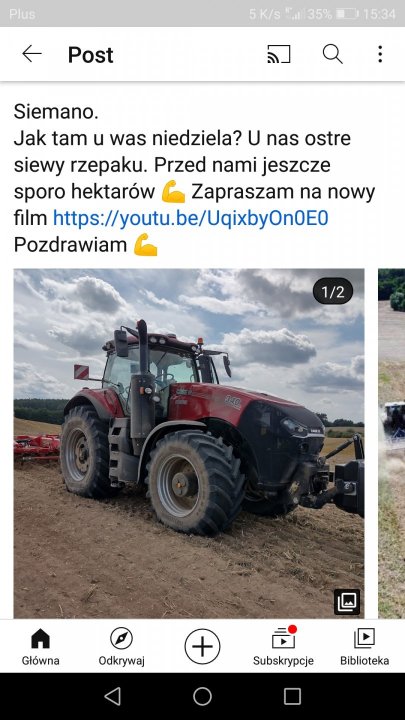Tap the multi-image gallery icon on photo
Screen dimensions: 405x720
(x=347, y=602)
